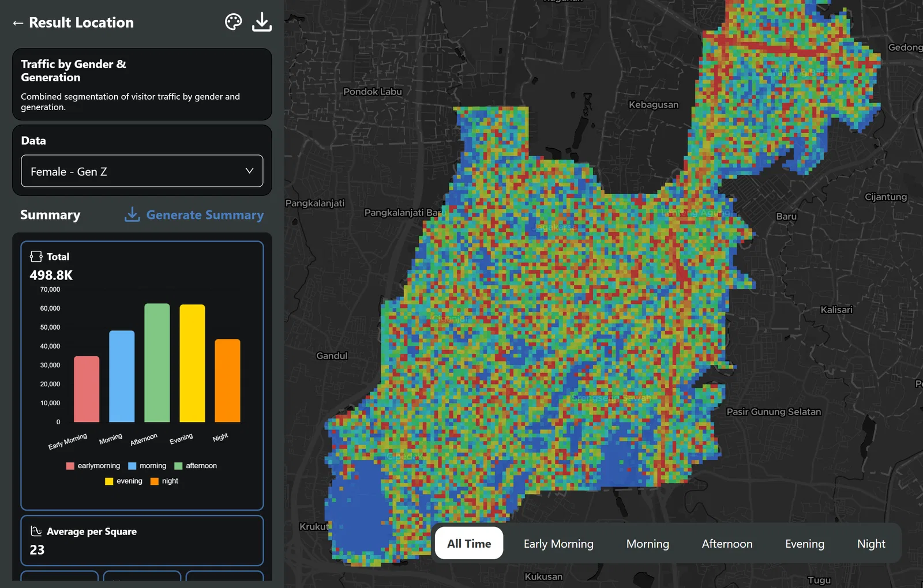Click the yellow Evening bar in chart
This screenshot has height=588, width=923.
192,363
